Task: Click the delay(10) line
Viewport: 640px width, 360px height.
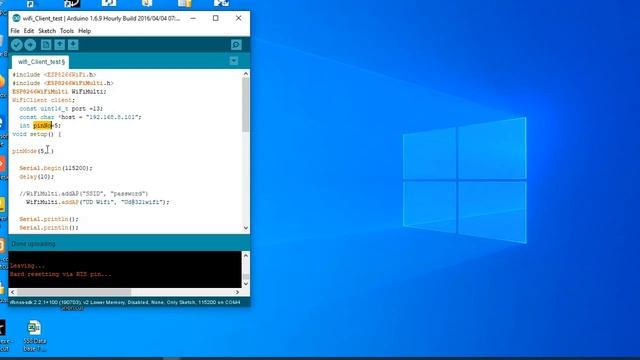Action: click(36, 177)
